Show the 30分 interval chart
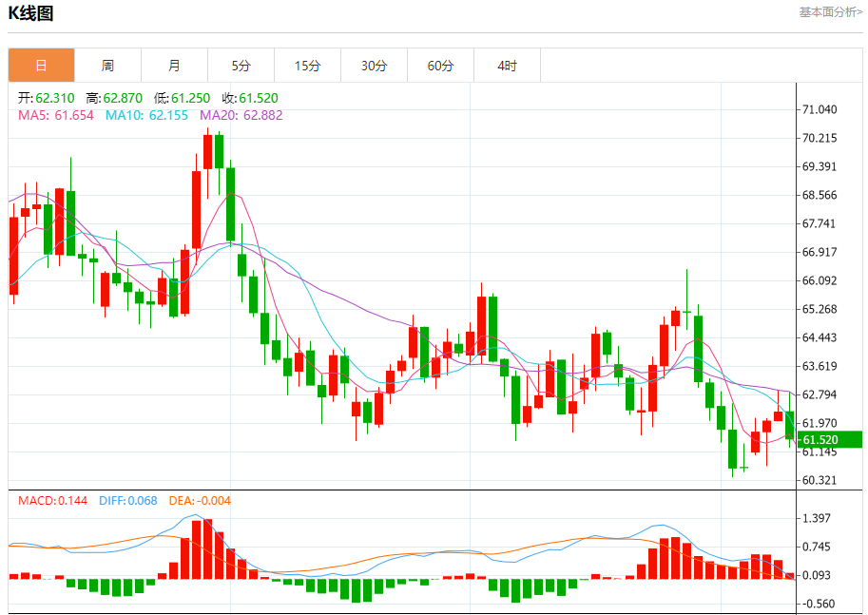The image size is (868, 615). [374, 66]
